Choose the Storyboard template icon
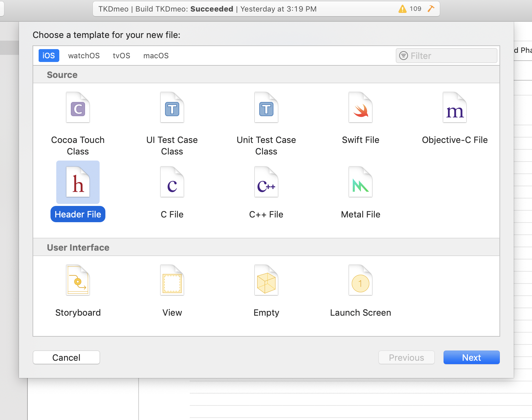The image size is (532, 420). [x=78, y=280]
